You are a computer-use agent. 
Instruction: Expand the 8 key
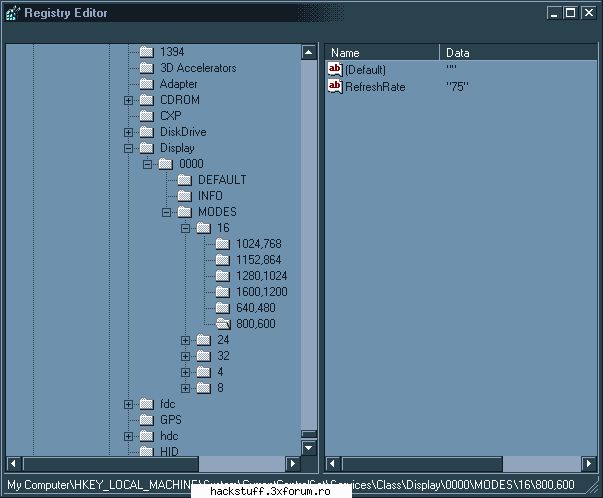185,388
